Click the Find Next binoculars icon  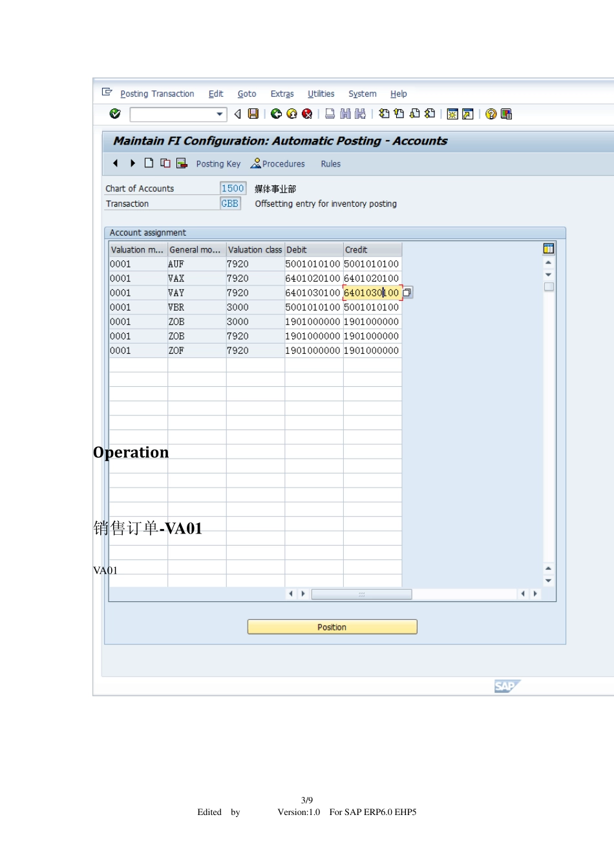tap(361, 114)
